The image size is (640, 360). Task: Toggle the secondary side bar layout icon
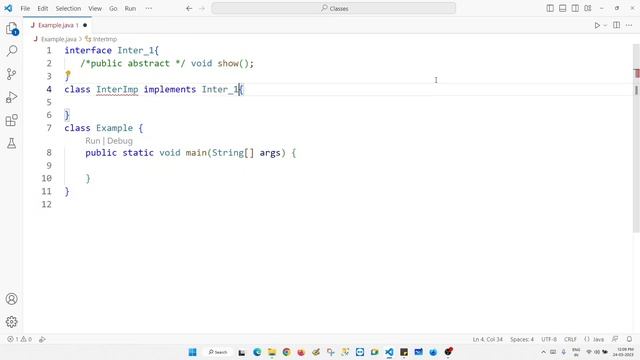575,8
